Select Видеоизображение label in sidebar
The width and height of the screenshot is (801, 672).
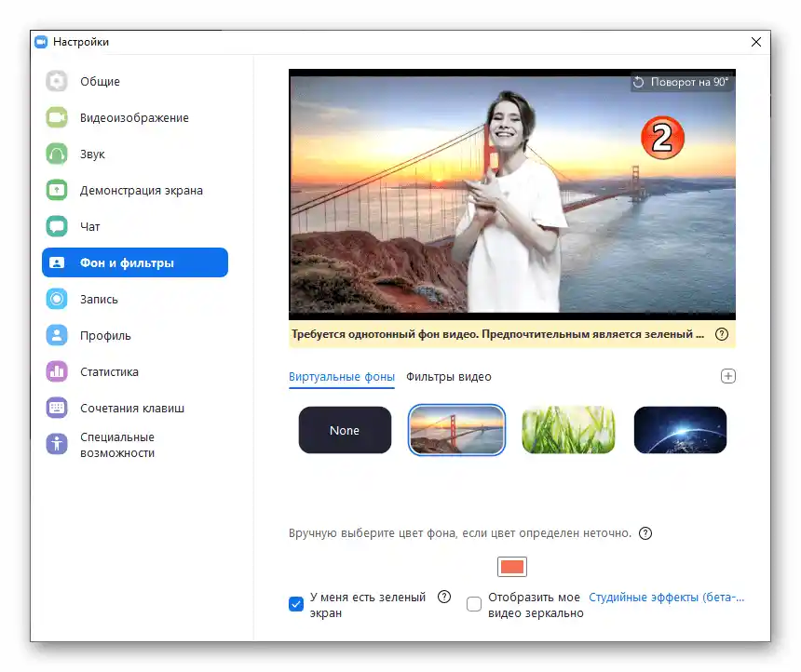pos(134,118)
